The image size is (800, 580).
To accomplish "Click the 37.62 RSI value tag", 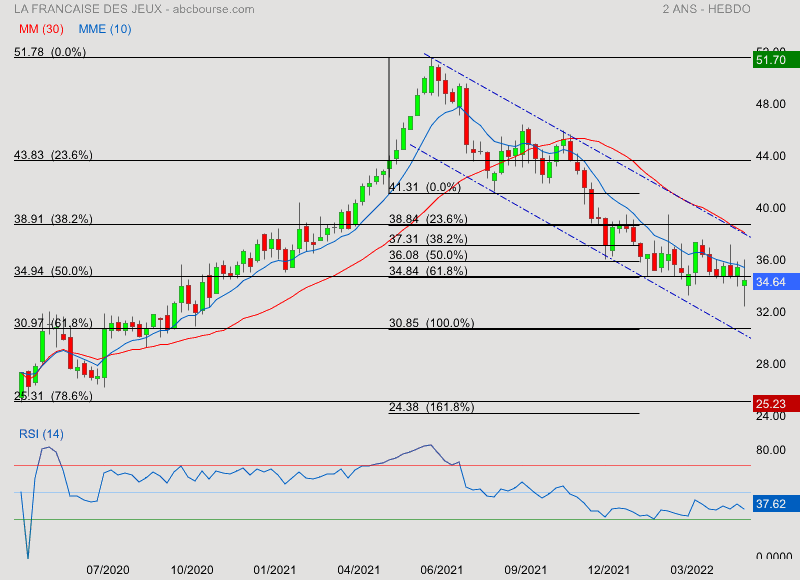I will [776, 504].
